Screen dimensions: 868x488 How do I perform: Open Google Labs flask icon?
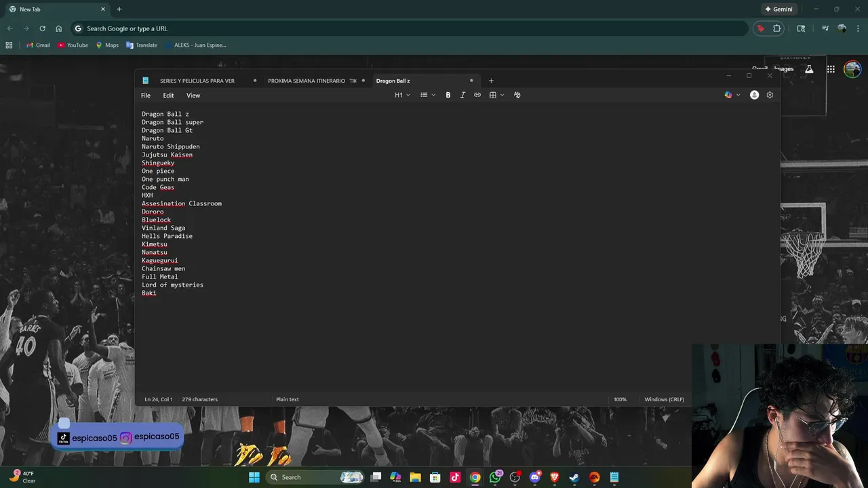[x=809, y=69]
